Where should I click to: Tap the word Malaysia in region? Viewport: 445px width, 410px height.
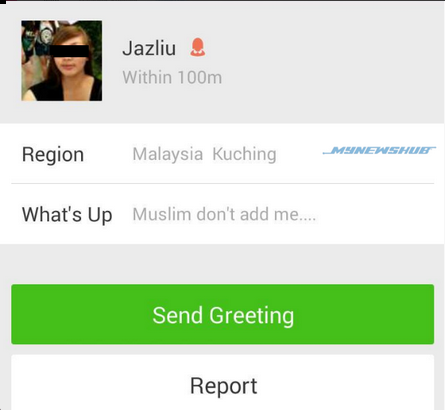[168, 154]
